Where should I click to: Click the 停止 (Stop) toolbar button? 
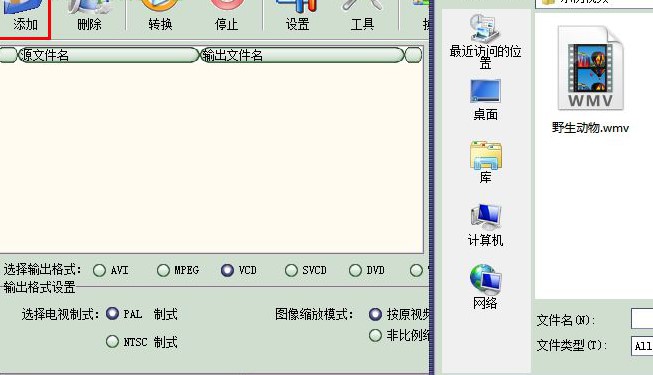click(226, 17)
